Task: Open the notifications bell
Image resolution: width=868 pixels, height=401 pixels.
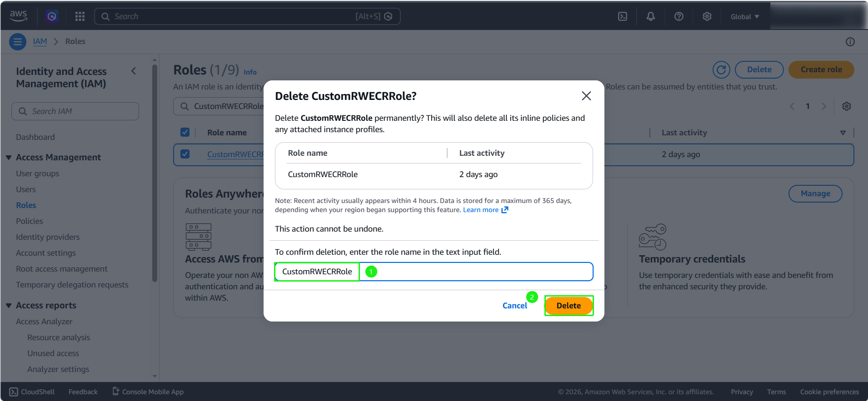Action: pos(651,16)
